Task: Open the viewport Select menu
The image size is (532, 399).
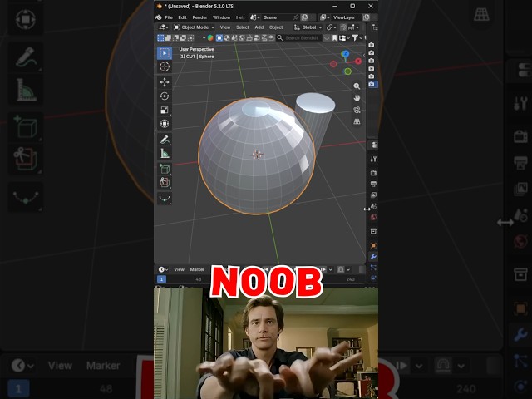Action: point(242,27)
